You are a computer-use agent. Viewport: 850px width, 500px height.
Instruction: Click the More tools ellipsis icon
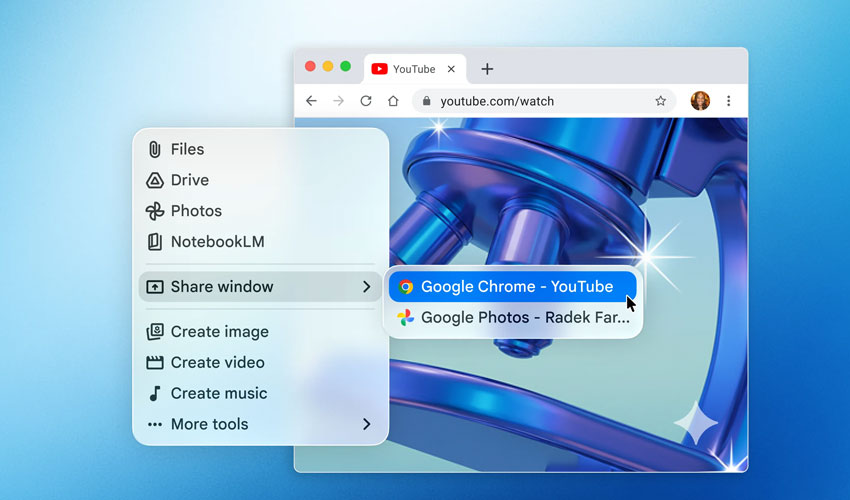coord(154,424)
